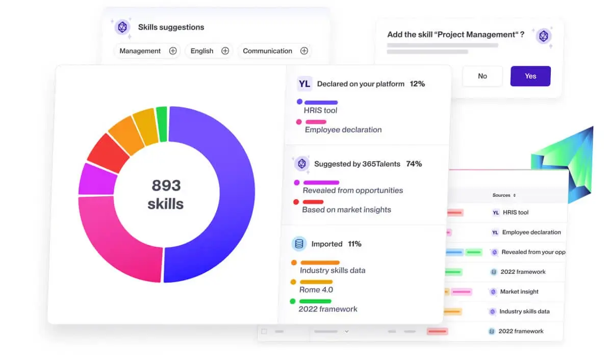
Task: Add the Management skill with its plus button
Action: pyautogui.click(x=173, y=51)
